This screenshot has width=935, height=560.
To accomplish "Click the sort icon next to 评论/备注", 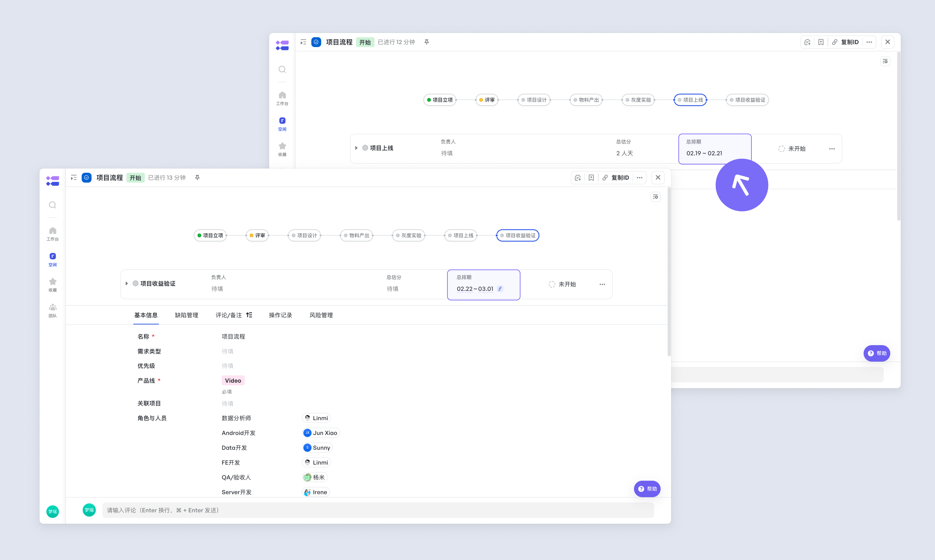I will point(249,315).
